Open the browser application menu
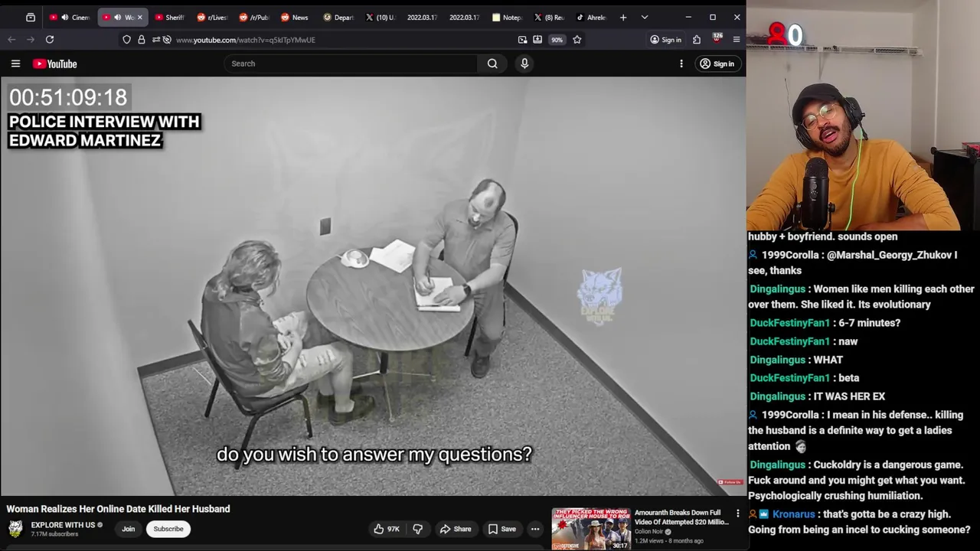The image size is (980, 551). click(x=737, y=40)
